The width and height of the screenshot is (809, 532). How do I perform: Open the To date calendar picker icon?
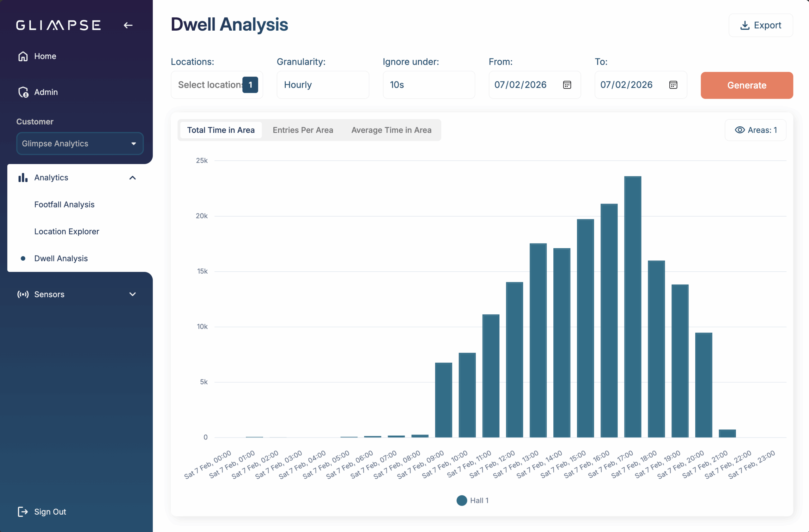[673, 85]
